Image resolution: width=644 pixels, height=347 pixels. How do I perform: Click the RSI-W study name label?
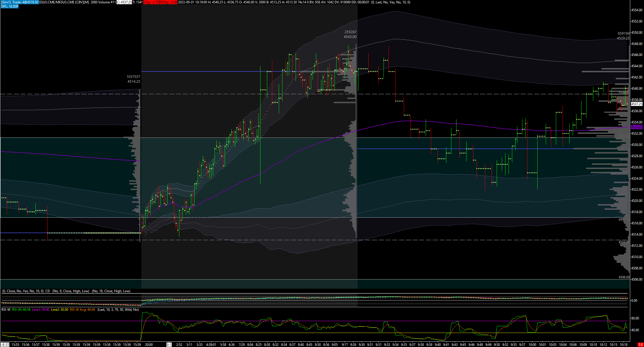click(x=6, y=310)
